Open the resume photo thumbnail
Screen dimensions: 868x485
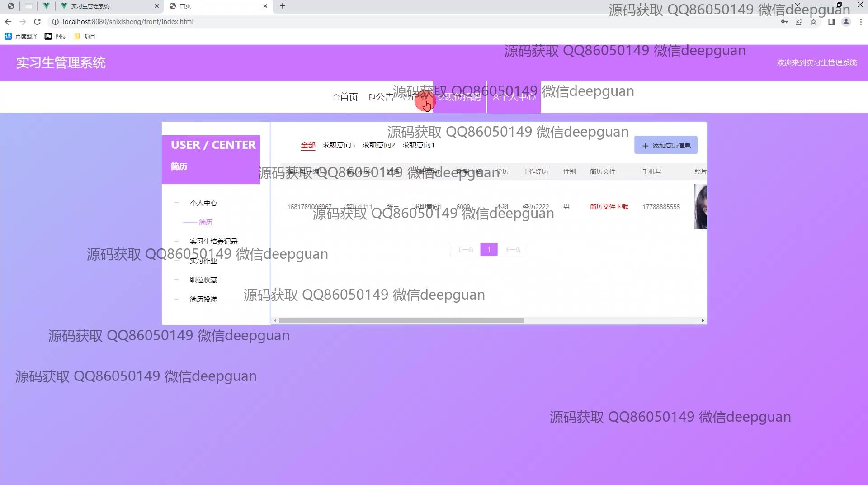(x=700, y=207)
